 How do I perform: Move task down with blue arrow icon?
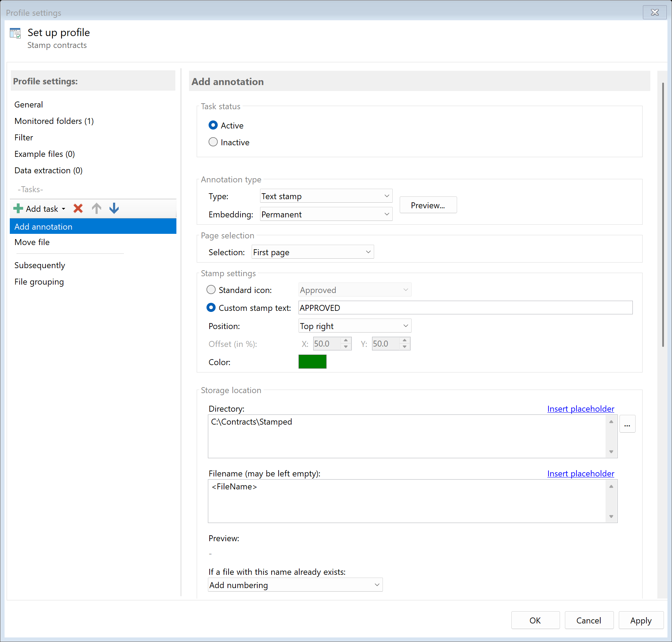[x=114, y=209]
